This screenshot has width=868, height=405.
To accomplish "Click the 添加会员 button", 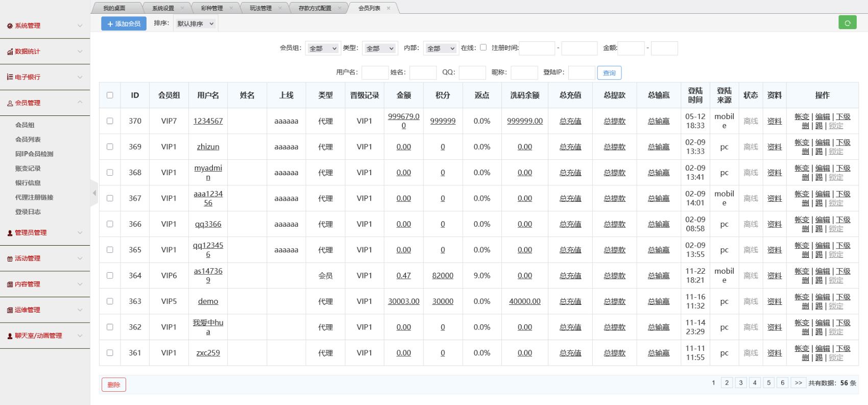I will [x=124, y=23].
